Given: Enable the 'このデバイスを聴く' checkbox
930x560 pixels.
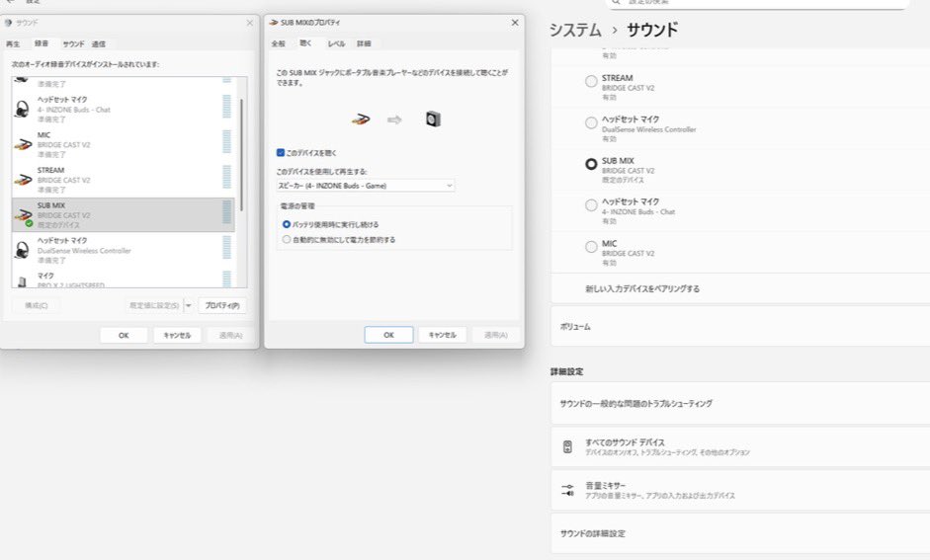Looking at the screenshot, I should [281, 153].
